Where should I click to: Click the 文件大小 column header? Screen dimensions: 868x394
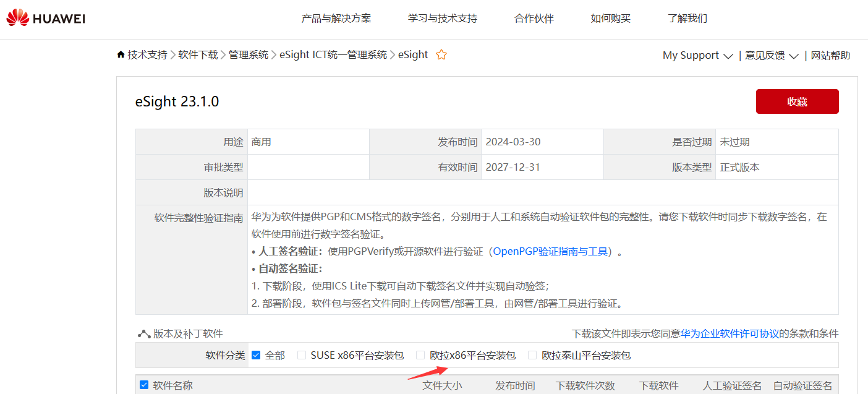coord(442,385)
